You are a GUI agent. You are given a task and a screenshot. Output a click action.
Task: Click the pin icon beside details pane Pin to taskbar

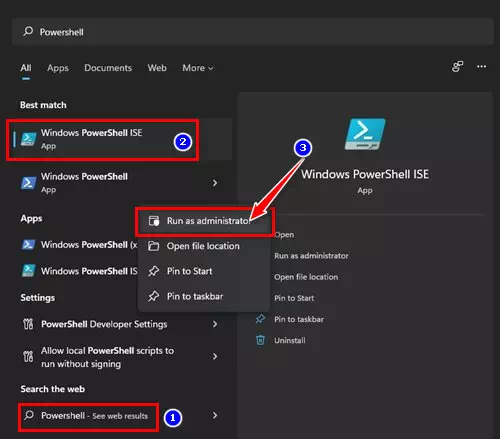point(260,319)
